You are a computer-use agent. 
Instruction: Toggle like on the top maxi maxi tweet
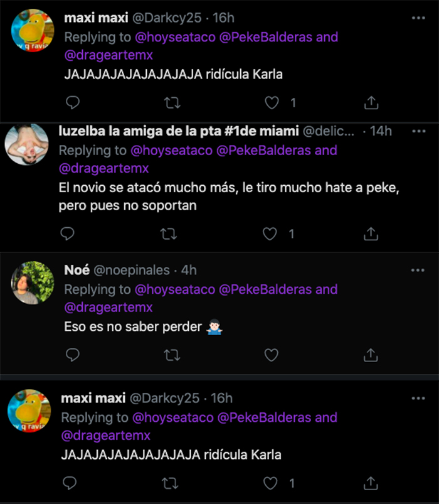tap(271, 102)
